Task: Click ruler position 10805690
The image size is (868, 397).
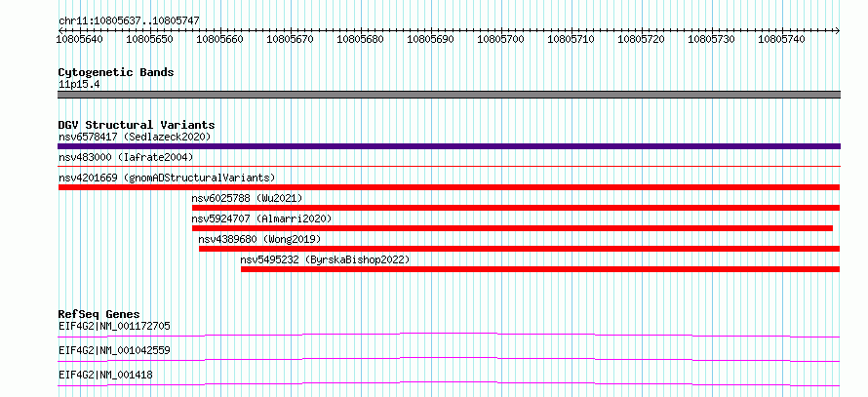Action: (x=431, y=39)
